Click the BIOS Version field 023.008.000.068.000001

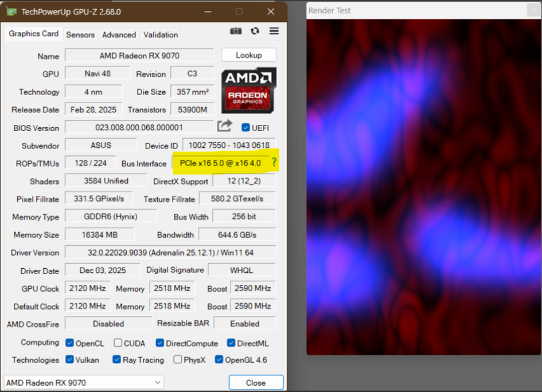click(x=139, y=127)
